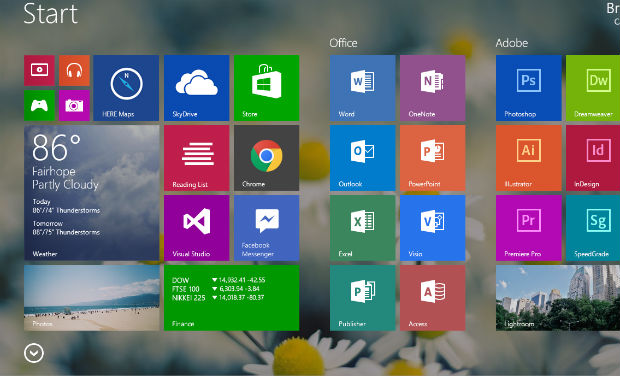Launch the Chrome tile
Viewport: 620px width, 376px height.
tap(267, 158)
